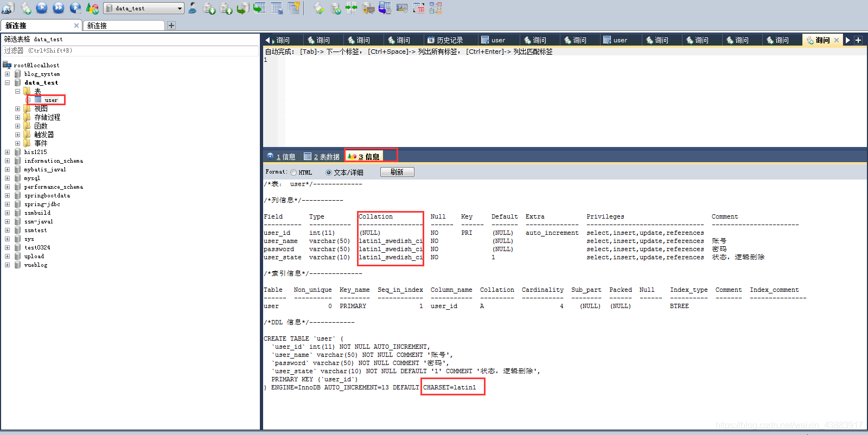Click the auto_increment Extra value

point(552,233)
